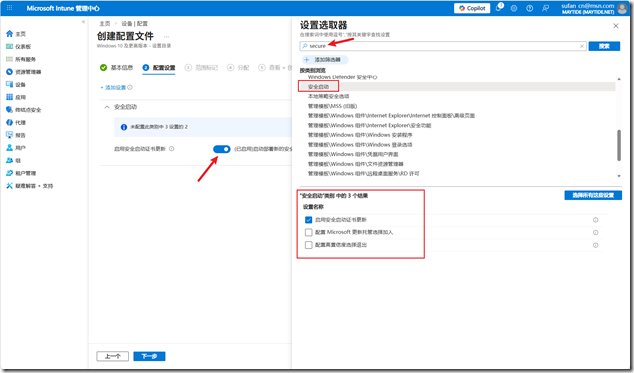This screenshot has width=634, height=373.
Task: Close the 设置选取器 panel
Action: pos(616,26)
